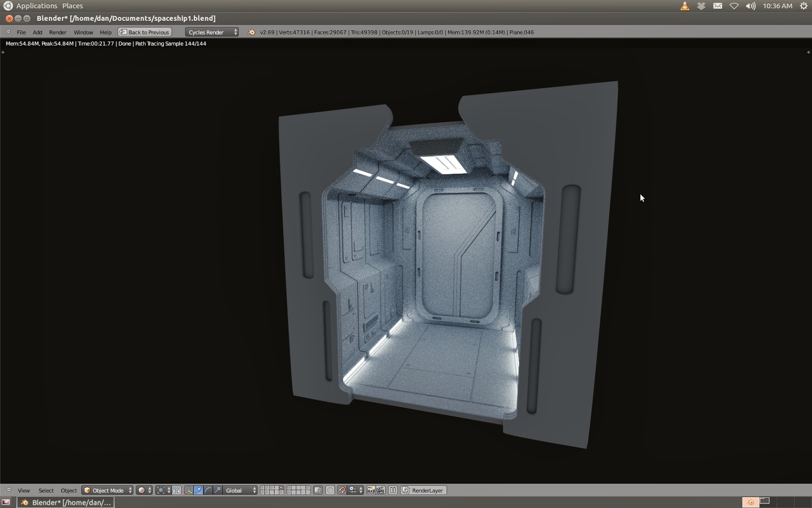This screenshot has width=812, height=508.
Task: Open the Object Mode dropdown
Action: click(x=107, y=490)
